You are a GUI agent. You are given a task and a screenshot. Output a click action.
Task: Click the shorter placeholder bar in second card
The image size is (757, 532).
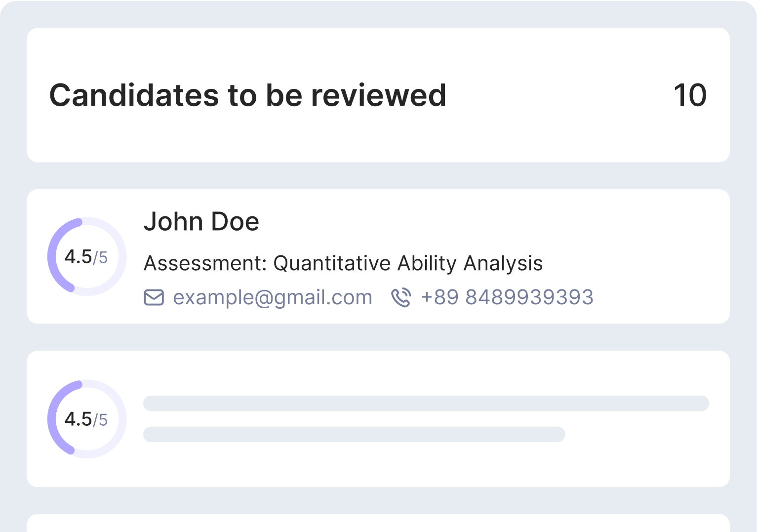354,434
